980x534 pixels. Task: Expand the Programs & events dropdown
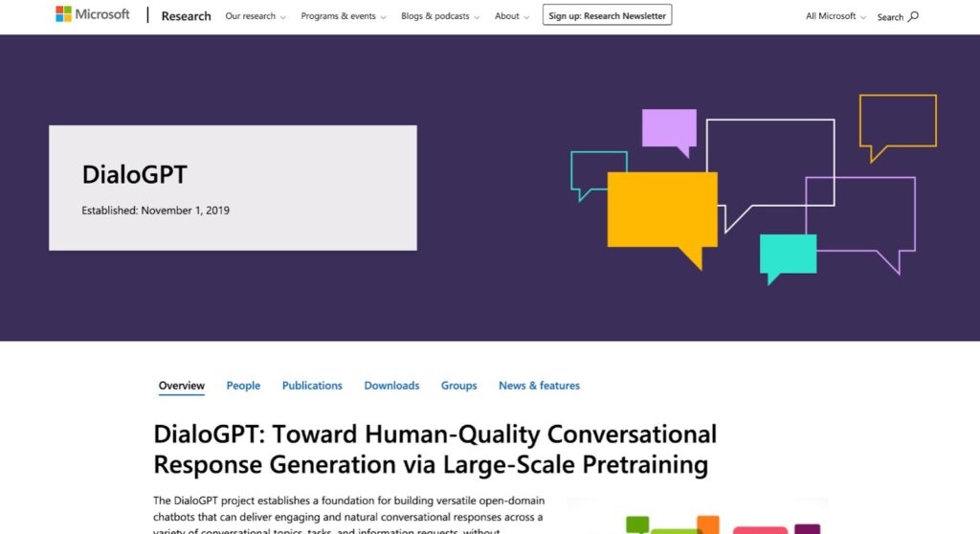pyautogui.click(x=344, y=16)
